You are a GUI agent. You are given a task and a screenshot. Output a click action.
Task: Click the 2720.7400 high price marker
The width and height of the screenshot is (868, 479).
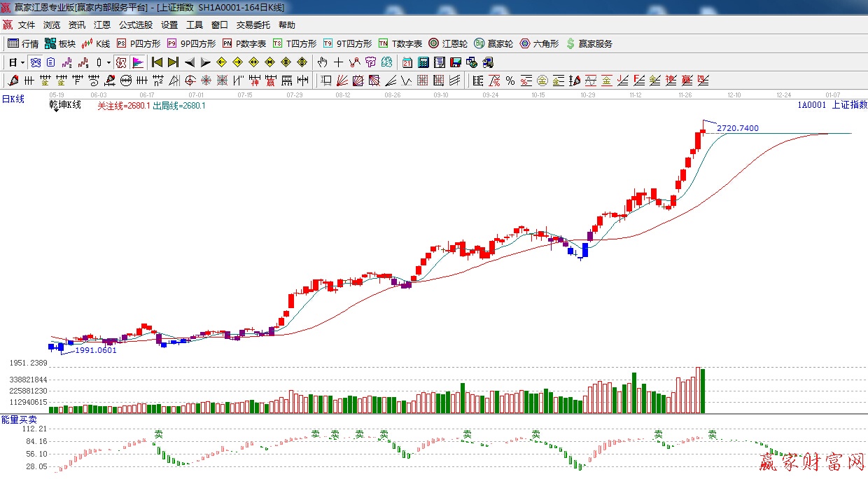click(x=737, y=129)
